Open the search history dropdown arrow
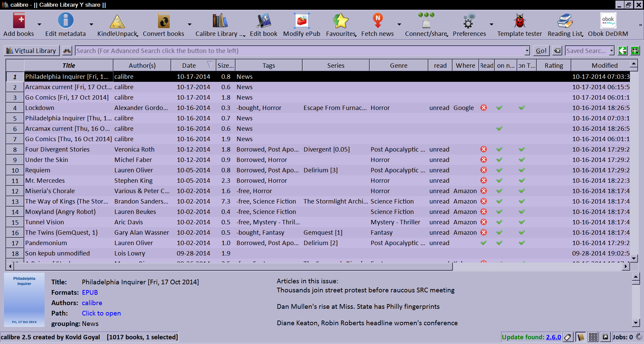Image resolution: width=644 pixels, height=344 pixels. point(527,51)
